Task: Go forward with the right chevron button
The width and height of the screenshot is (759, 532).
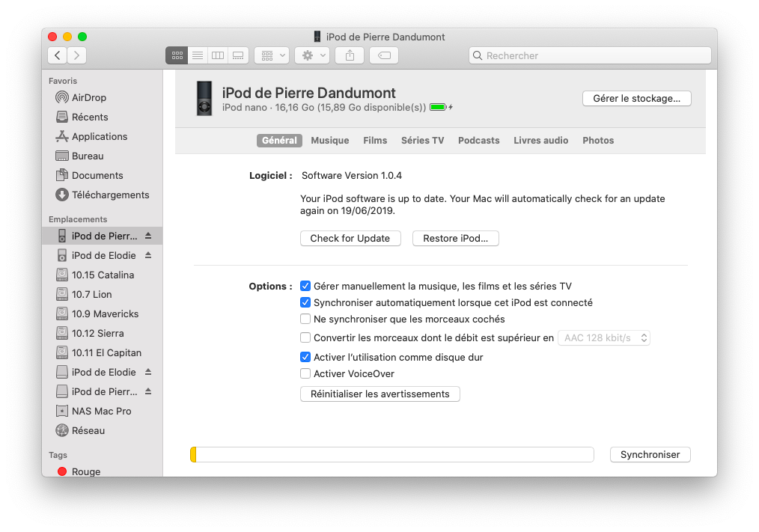Action: pos(77,55)
